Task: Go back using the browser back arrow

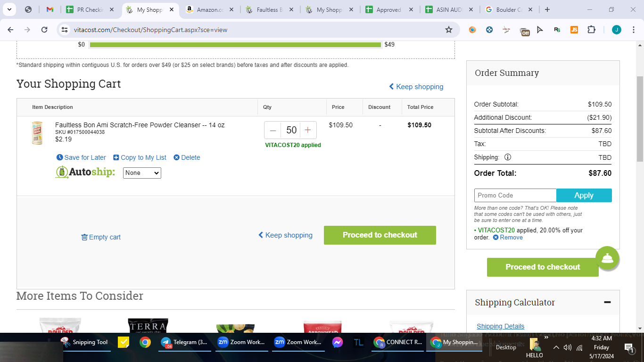Action: tap(10, 30)
